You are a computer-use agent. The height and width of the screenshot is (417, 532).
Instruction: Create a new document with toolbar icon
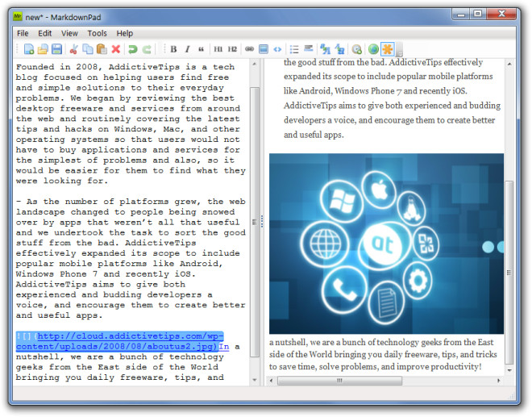coord(29,49)
